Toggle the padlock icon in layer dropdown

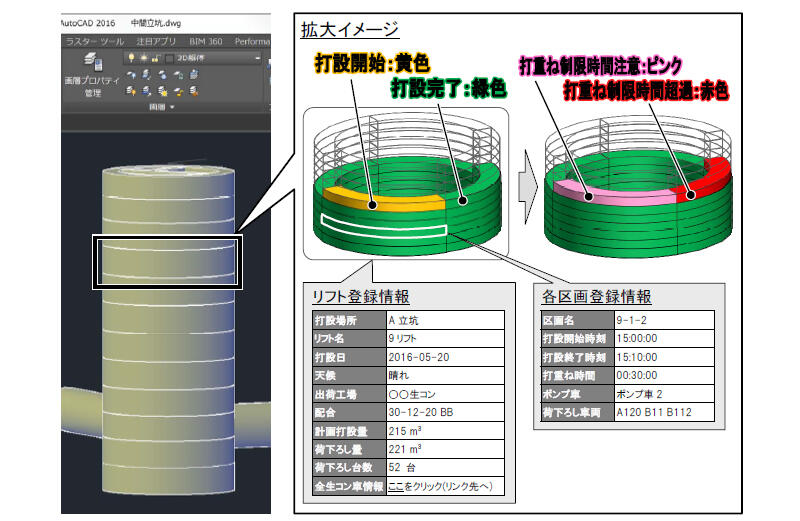click(x=156, y=58)
